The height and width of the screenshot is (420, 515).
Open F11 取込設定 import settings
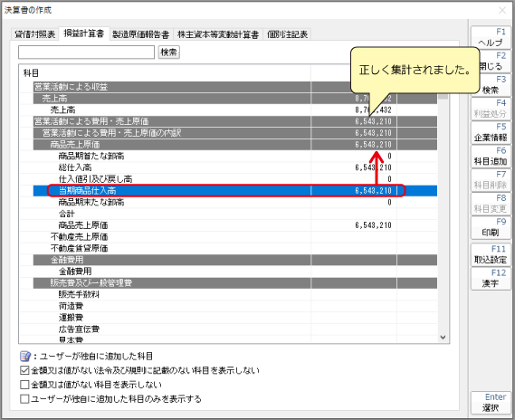491,254
